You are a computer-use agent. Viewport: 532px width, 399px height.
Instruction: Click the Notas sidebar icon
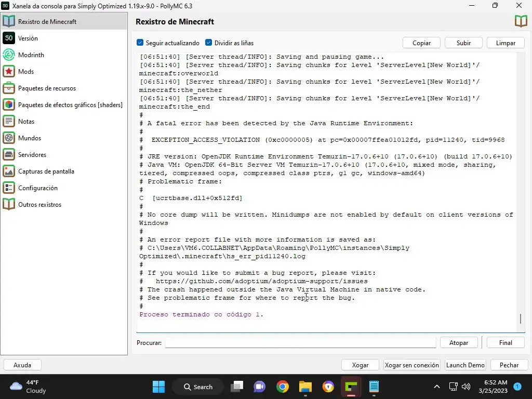9,121
